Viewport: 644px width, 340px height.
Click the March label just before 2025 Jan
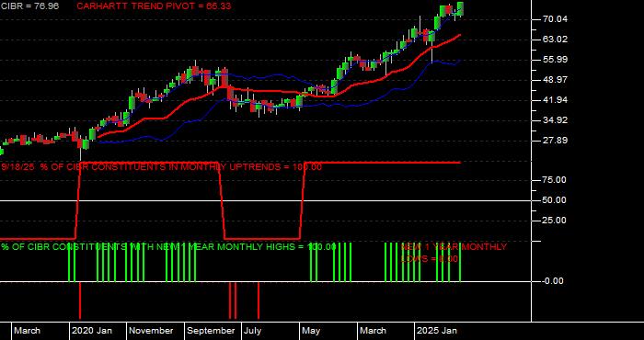pyautogui.click(x=374, y=331)
